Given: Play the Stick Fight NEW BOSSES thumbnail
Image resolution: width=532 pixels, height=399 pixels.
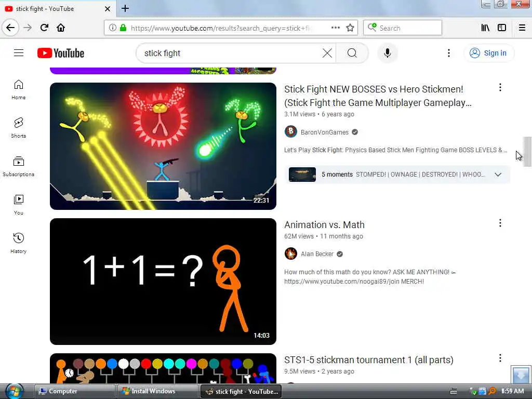Looking at the screenshot, I should pos(163,146).
